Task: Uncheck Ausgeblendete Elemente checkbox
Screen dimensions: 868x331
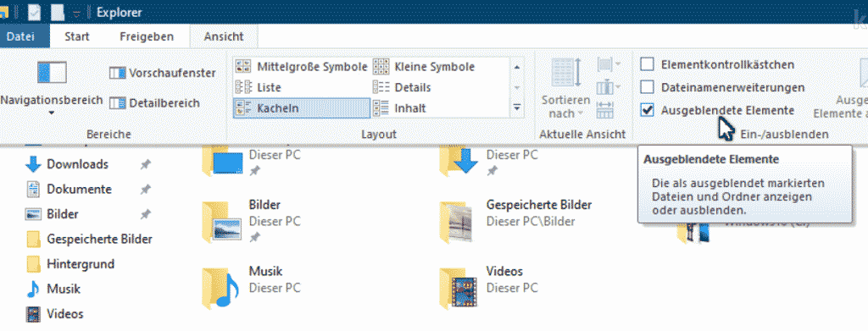Action: (x=647, y=110)
